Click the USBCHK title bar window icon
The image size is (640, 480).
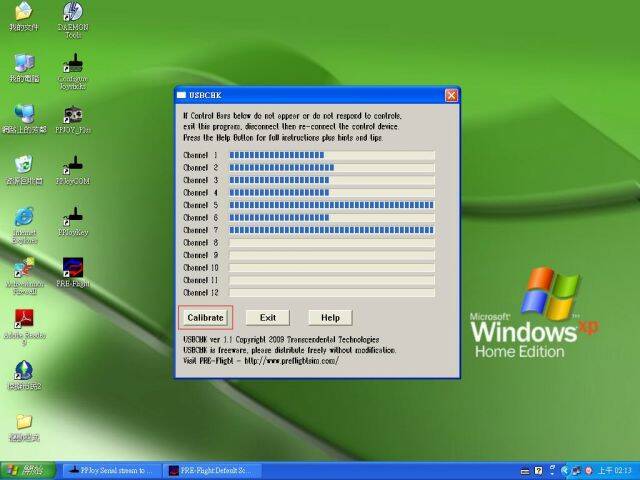coord(181,95)
